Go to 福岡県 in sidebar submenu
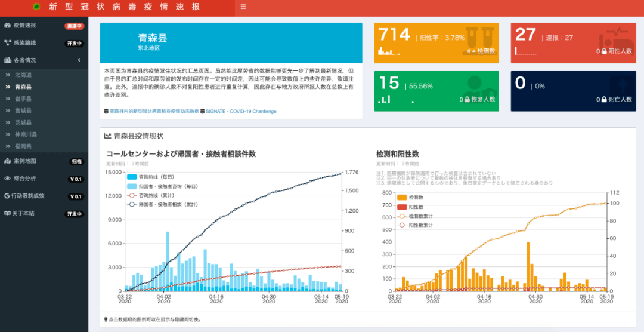 [x=23, y=146]
